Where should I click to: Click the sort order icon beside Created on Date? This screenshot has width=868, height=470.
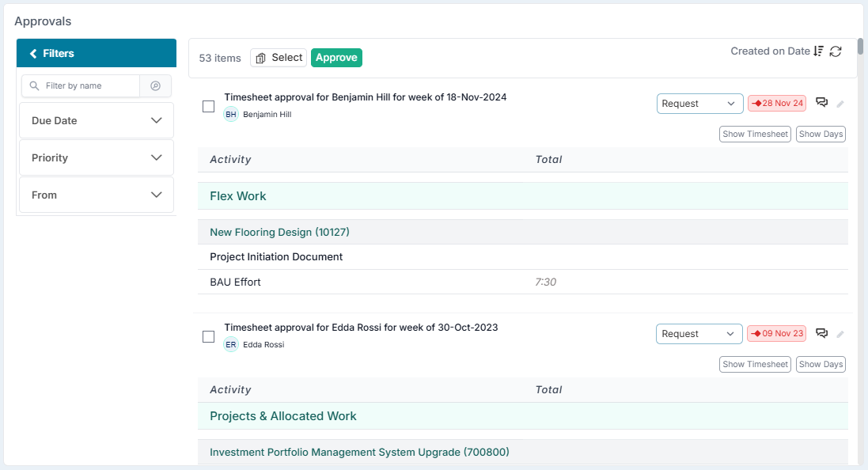pyautogui.click(x=818, y=51)
